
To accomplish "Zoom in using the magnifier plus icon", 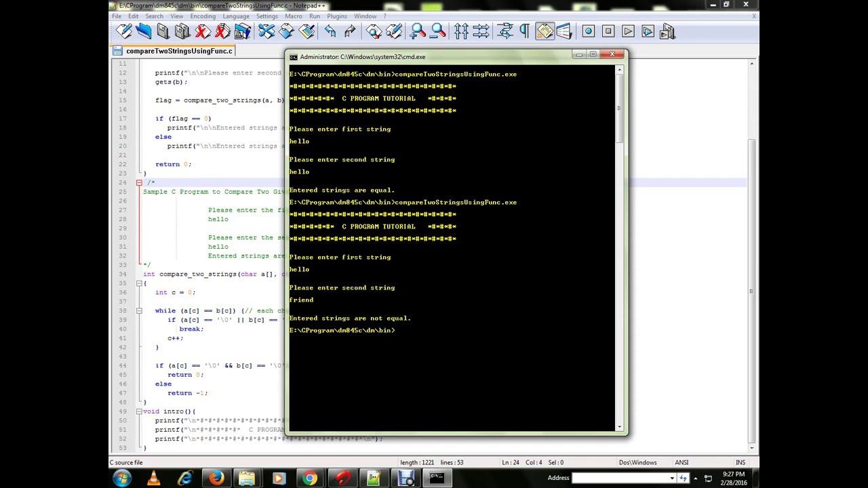I will (418, 31).
